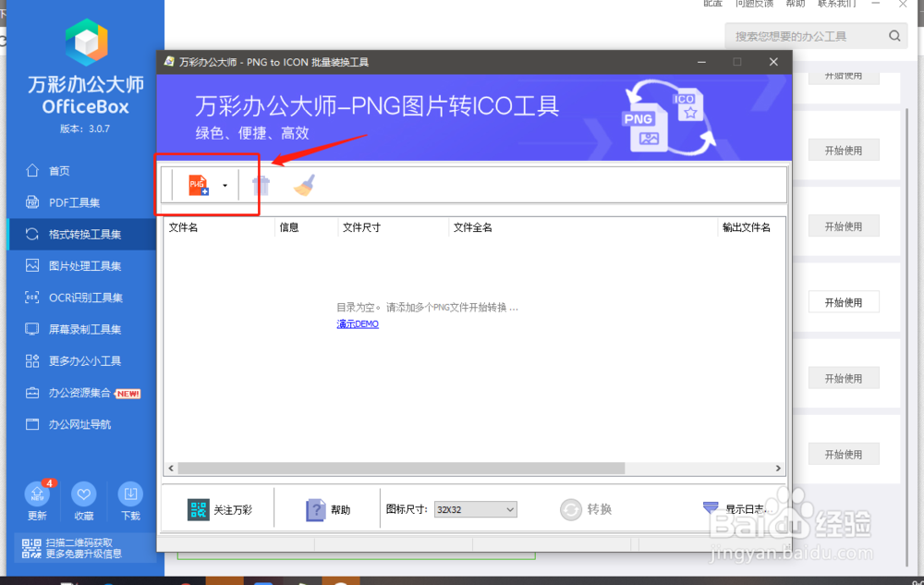The width and height of the screenshot is (924, 585).
Task: Click the QR code scan icon in sidebar
Action: (x=31, y=548)
